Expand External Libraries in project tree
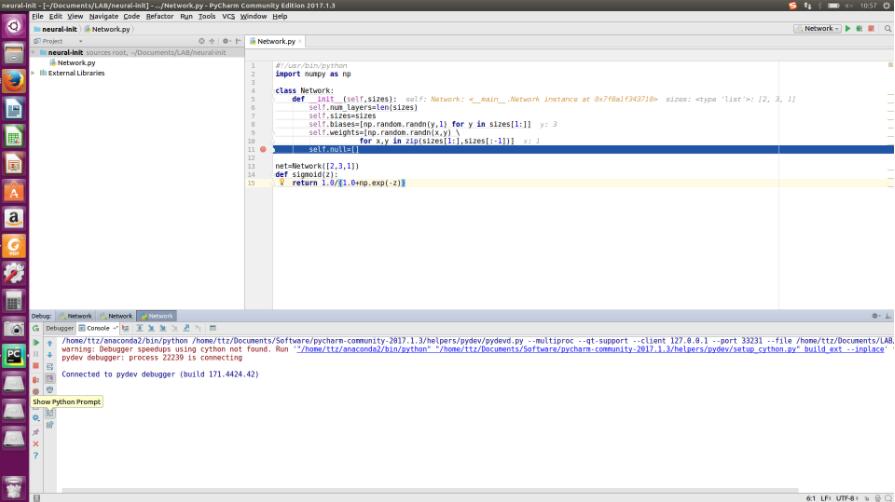Viewport: 895px width, 502px height. click(33, 73)
